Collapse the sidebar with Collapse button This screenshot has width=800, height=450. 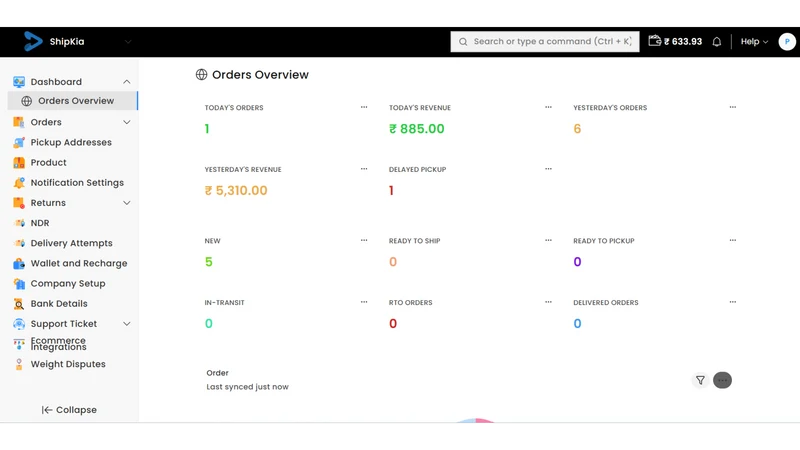(x=69, y=410)
